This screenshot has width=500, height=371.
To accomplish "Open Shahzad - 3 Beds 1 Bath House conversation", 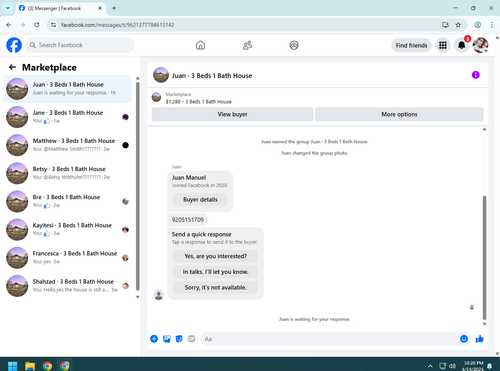I will [68, 286].
